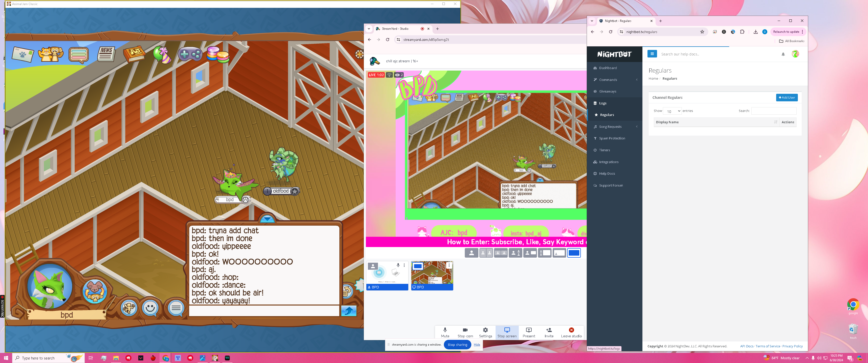The width and height of the screenshot is (868, 363).
Task: Click the Animal Jam chat text input box
Action: click(x=264, y=311)
